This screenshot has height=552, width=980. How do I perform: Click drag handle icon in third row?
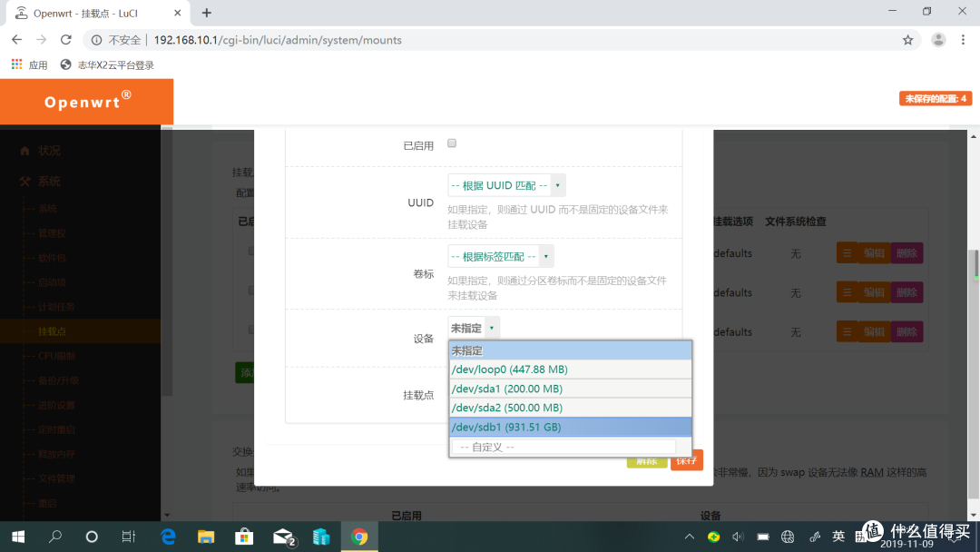pyautogui.click(x=847, y=332)
